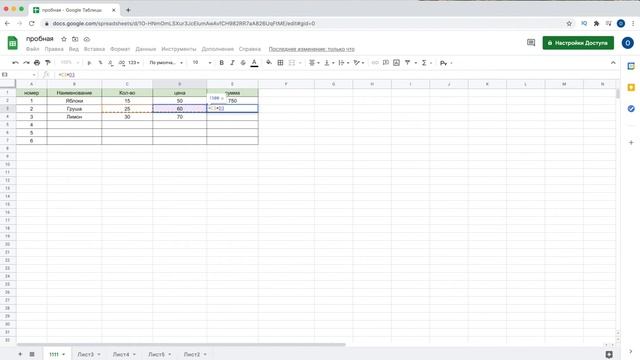Click the last edit history link
This screenshot has height=360, width=640.
coord(311,49)
